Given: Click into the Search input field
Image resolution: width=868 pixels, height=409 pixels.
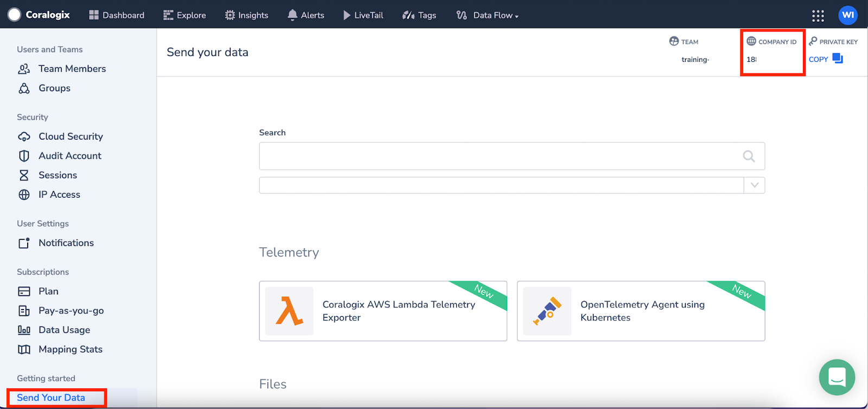Looking at the screenshot, I should coord(512,156).
